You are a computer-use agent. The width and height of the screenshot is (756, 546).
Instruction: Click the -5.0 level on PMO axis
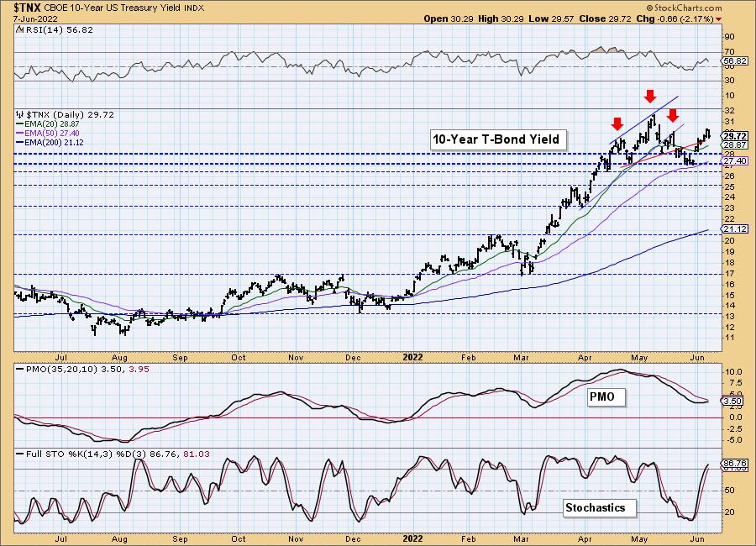[732, 440]
